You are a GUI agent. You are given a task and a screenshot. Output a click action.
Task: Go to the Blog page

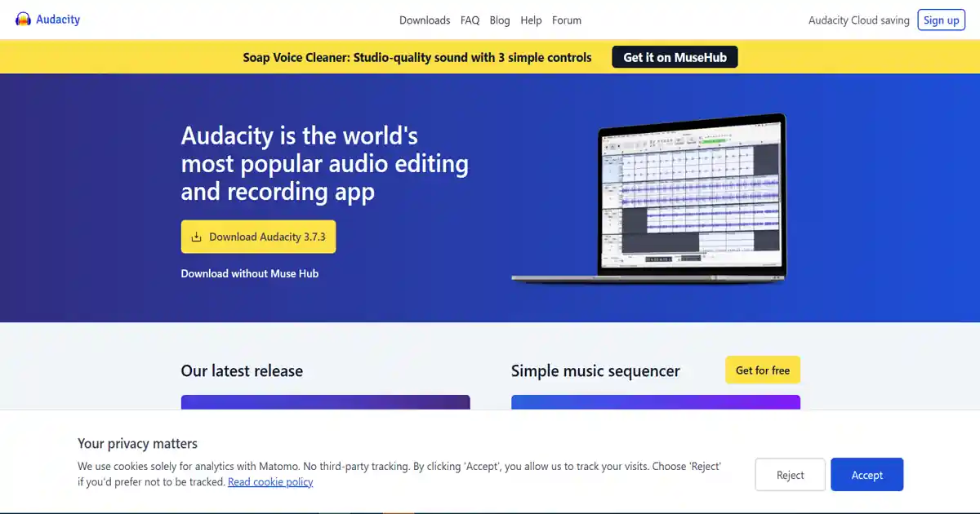pos(500,20)
